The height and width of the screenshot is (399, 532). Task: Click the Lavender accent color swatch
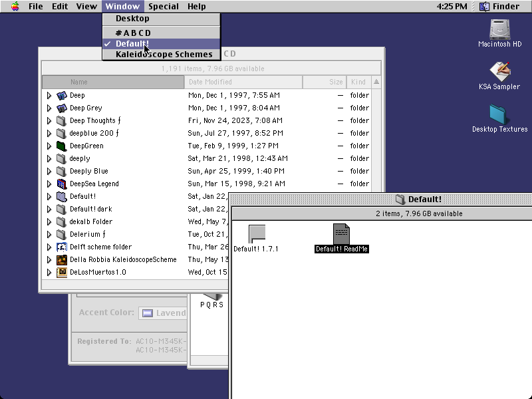147,313
